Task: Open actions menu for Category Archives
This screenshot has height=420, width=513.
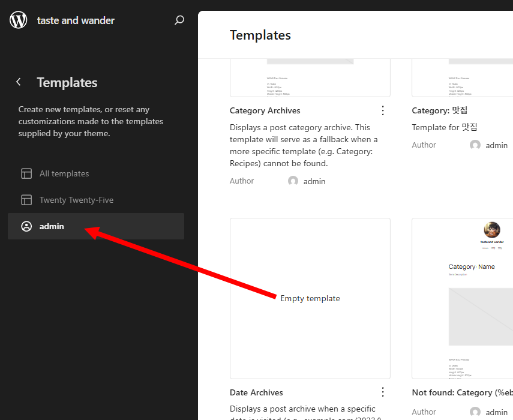Action: click(x=383, y=110)
